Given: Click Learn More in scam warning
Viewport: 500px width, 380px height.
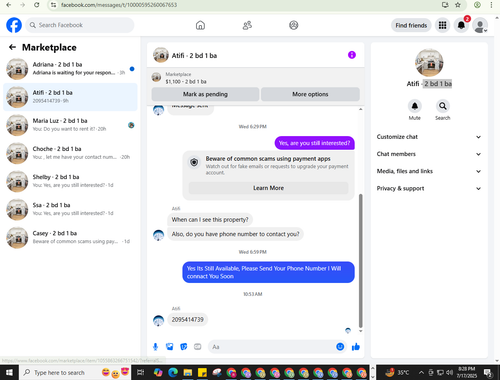Looking at the screenshot, I should point(268,188).
